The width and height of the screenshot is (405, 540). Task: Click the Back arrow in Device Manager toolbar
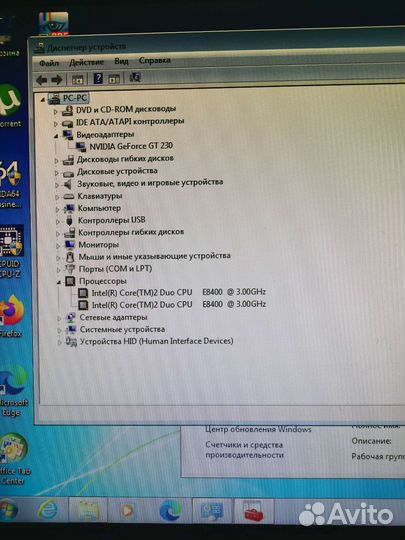[x=42, y=80]
